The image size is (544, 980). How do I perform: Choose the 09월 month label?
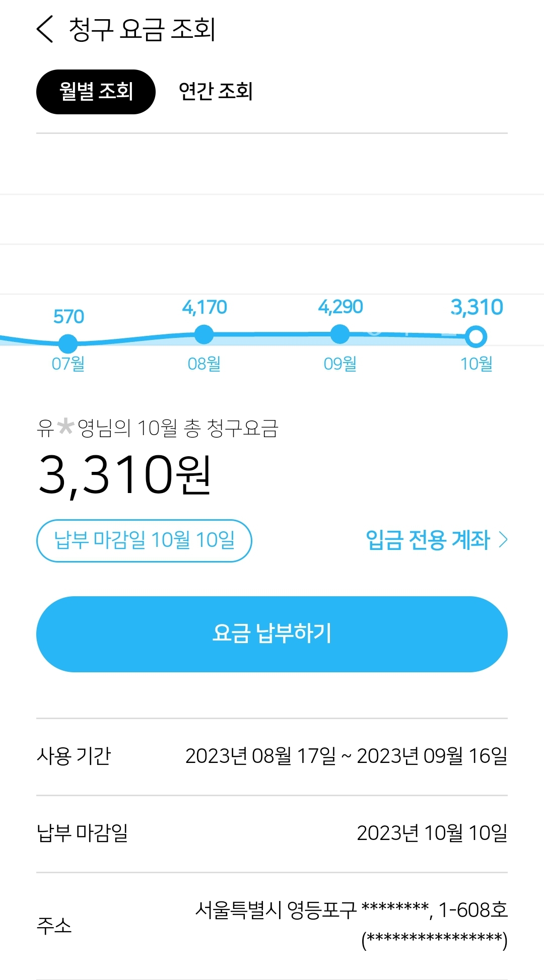tap(340, 364)
